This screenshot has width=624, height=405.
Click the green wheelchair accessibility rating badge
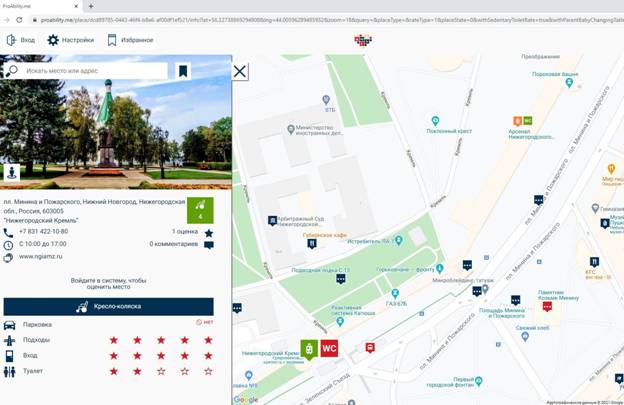pos(200,210)
